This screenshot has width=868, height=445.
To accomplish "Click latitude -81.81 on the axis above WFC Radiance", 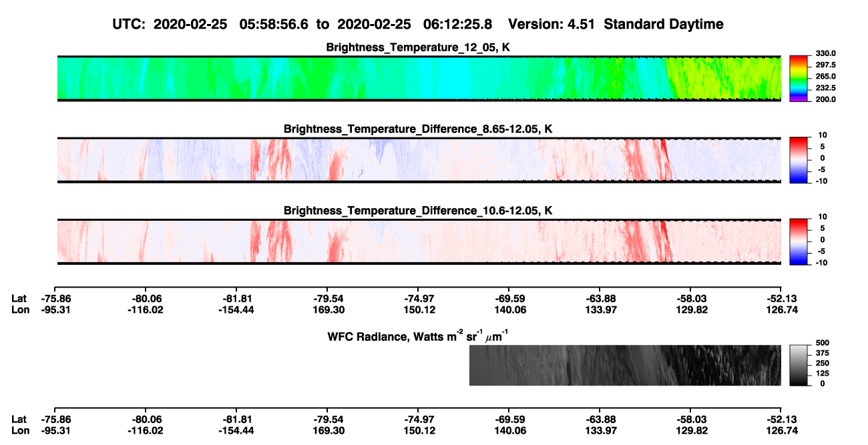I will tap(238, 298).
